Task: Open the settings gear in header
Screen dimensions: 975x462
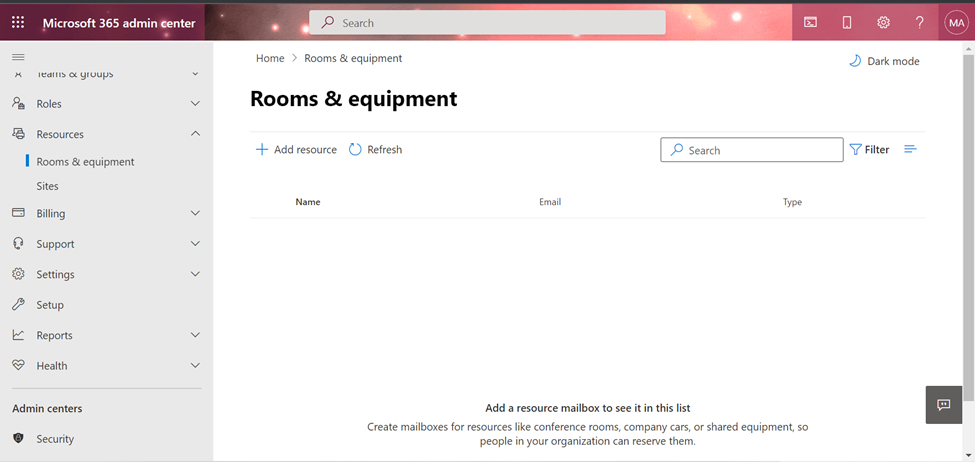Action: [x=883, y=23]
